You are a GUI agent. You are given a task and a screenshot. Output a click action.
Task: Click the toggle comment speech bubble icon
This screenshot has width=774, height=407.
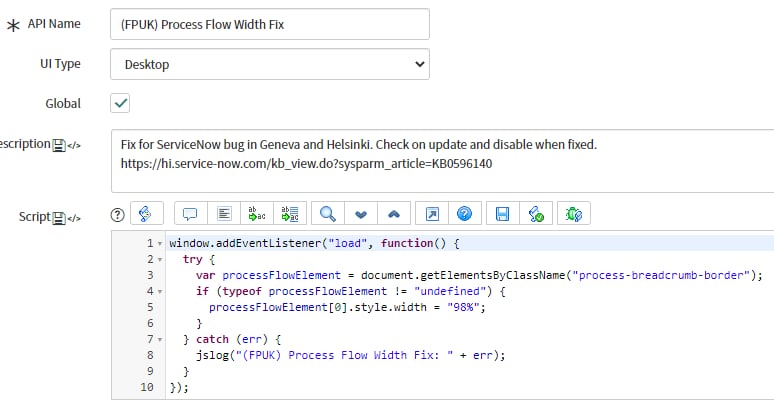coord(190,214)
